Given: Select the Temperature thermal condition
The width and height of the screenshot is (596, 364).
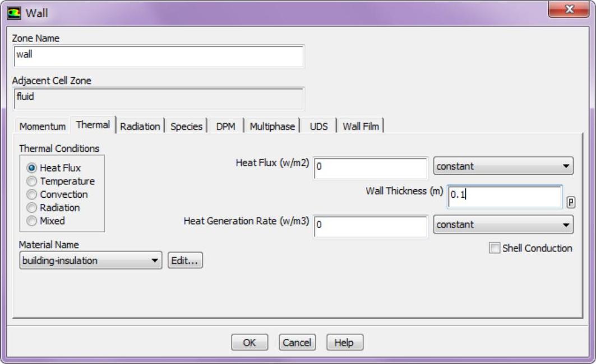Looking at the screenshot, I should (32, 181).
